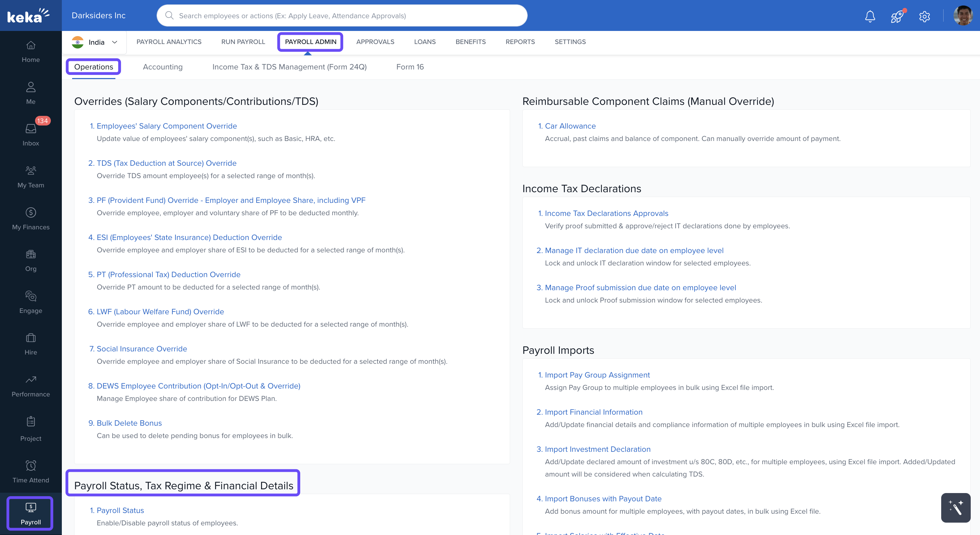Open the Accounting sub-tab
This screenshot has height=535, width=980.
tap(163, 67)
